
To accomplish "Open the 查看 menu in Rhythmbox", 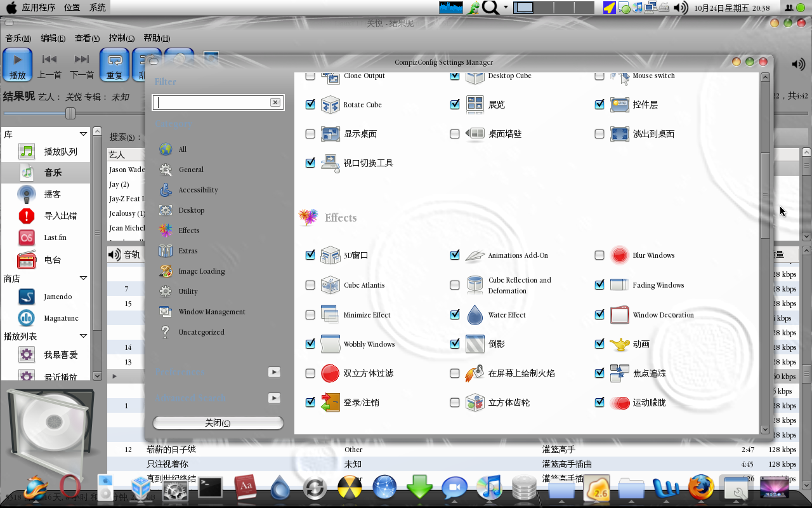I will pos(88,38).
